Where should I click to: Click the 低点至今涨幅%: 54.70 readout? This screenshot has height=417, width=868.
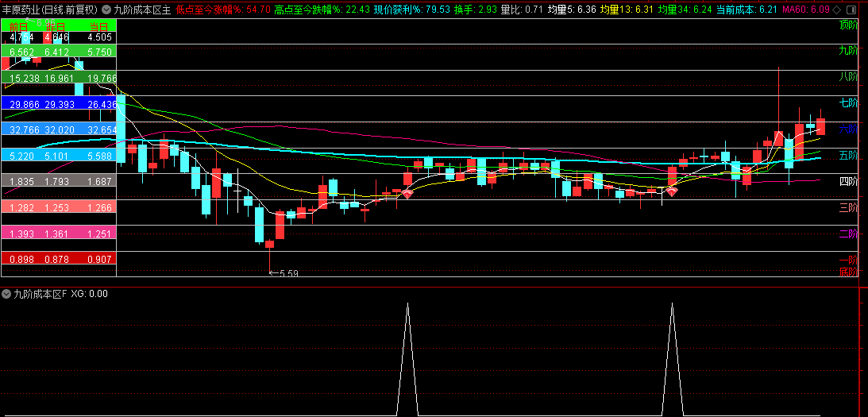point(223,10)
